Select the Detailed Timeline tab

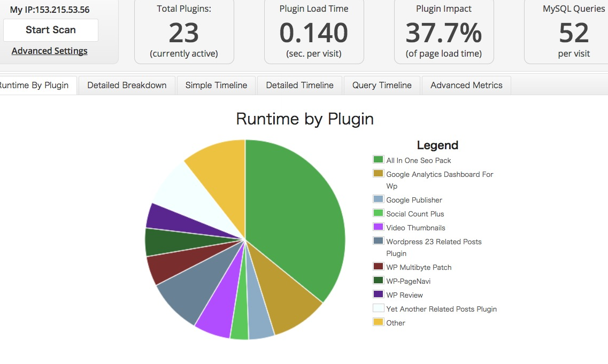point(299,86)
